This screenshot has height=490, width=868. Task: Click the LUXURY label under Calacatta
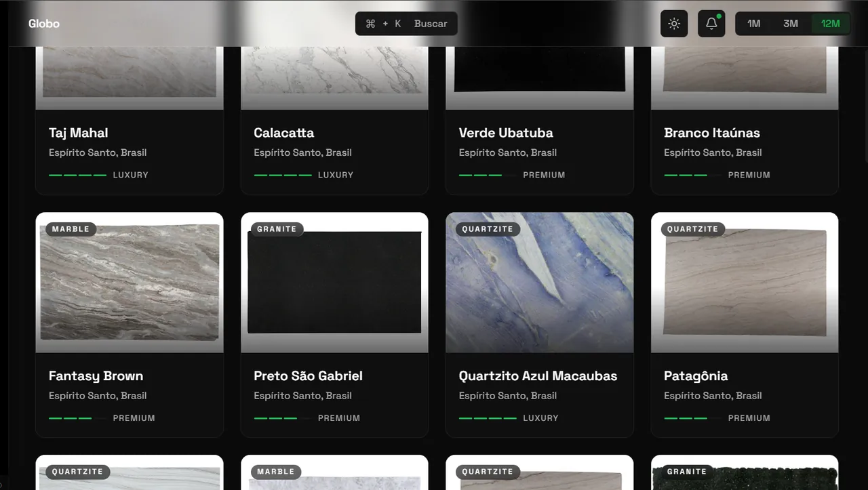point(336,175)
